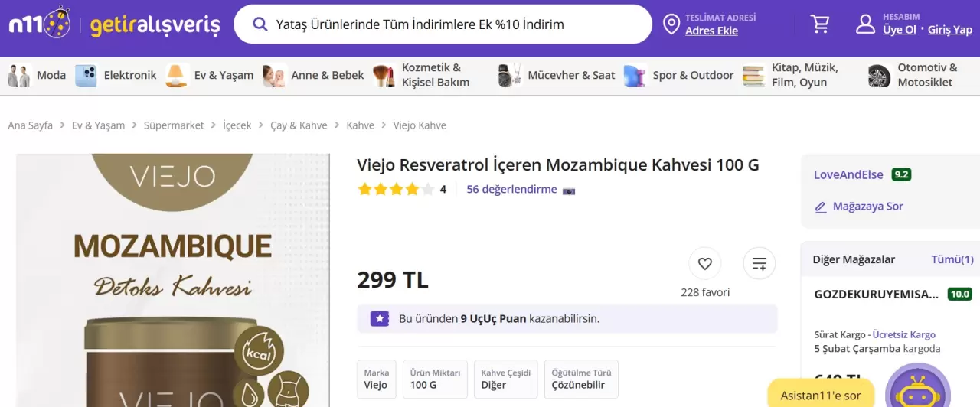Open the 56 değerlendirme reviews link
This screenshot has width=980, height=407.
coord(511,189)
